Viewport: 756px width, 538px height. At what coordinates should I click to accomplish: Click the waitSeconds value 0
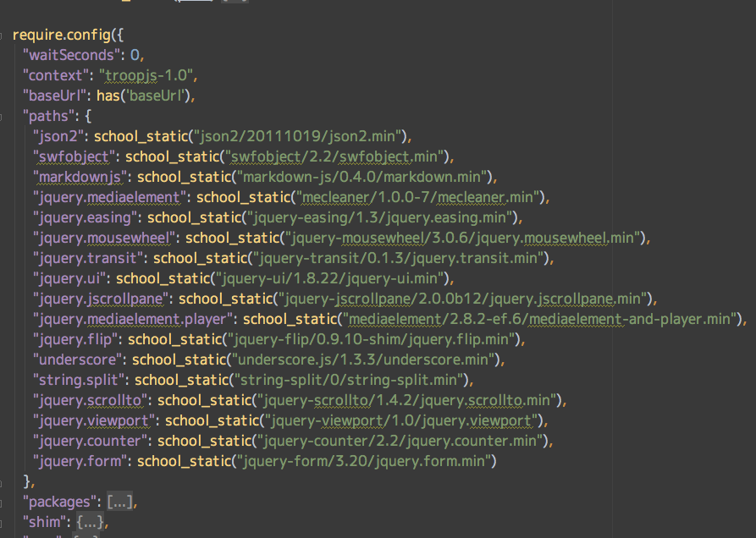pos(135,55)
